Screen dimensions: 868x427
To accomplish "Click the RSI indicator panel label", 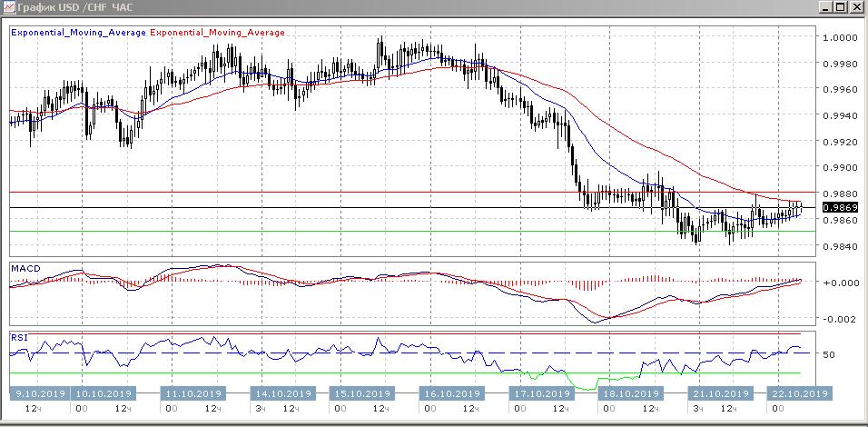I will [x=20, y=337].
